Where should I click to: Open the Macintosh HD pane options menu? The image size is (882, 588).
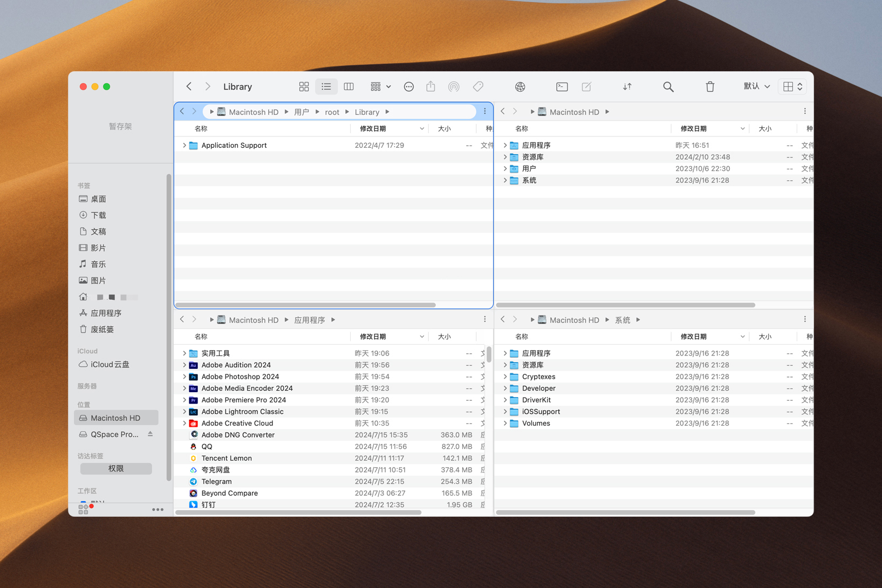(x=805, y=112)
